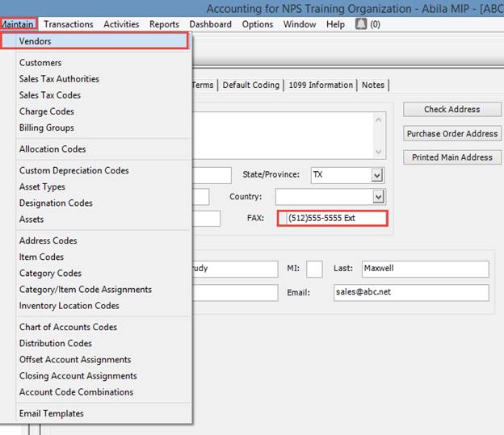This screenshot has width=504, height=435.
Task: Open the Reports menu
Action: [x=164, y=24]
